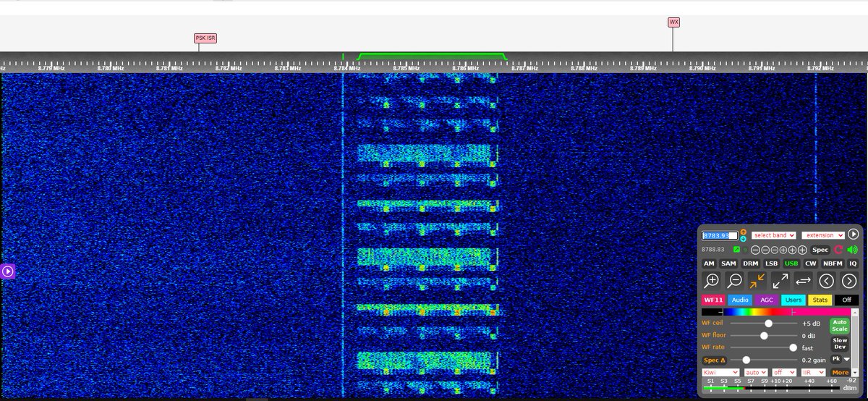
Task: Click the rightmost plus frequency step button
Action: [x=802, y=250]
